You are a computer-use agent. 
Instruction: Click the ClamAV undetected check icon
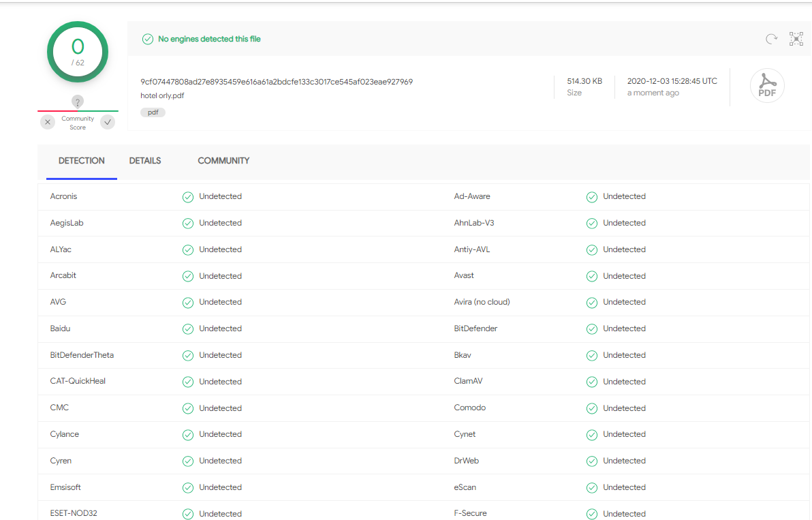(x=592, y=382)
